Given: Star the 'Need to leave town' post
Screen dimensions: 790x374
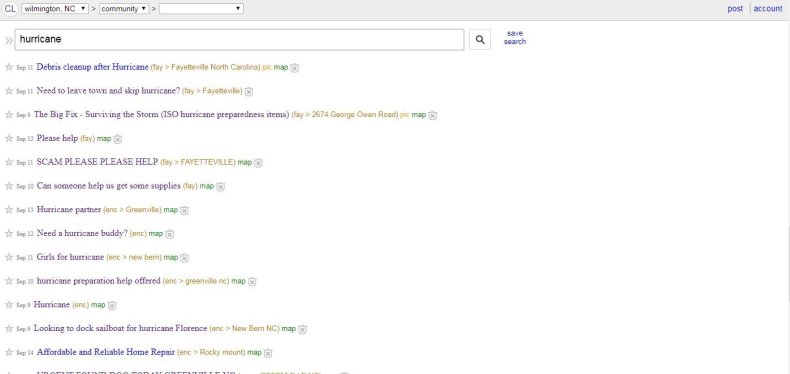Looking at the screenshot, I should click(9, 91).
